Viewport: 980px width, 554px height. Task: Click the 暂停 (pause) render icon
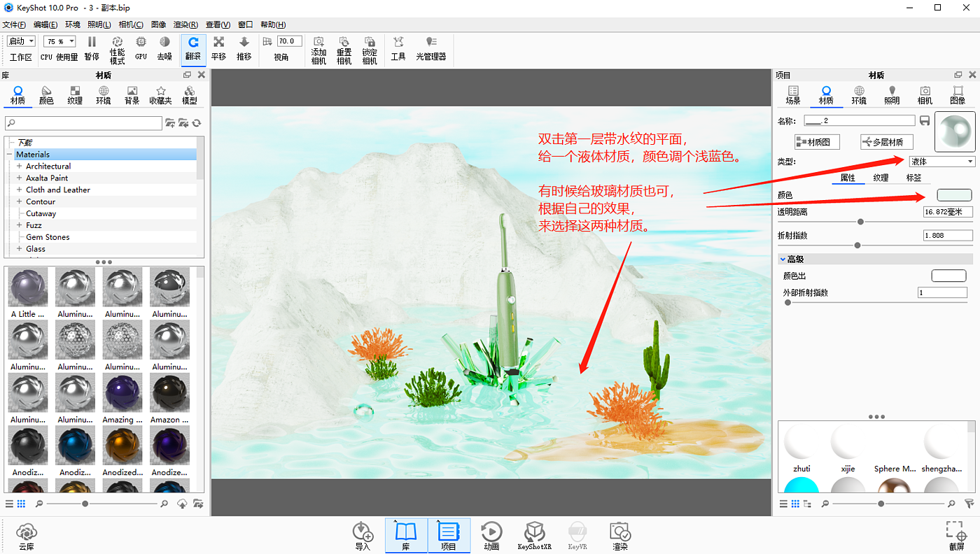point(92,48)
